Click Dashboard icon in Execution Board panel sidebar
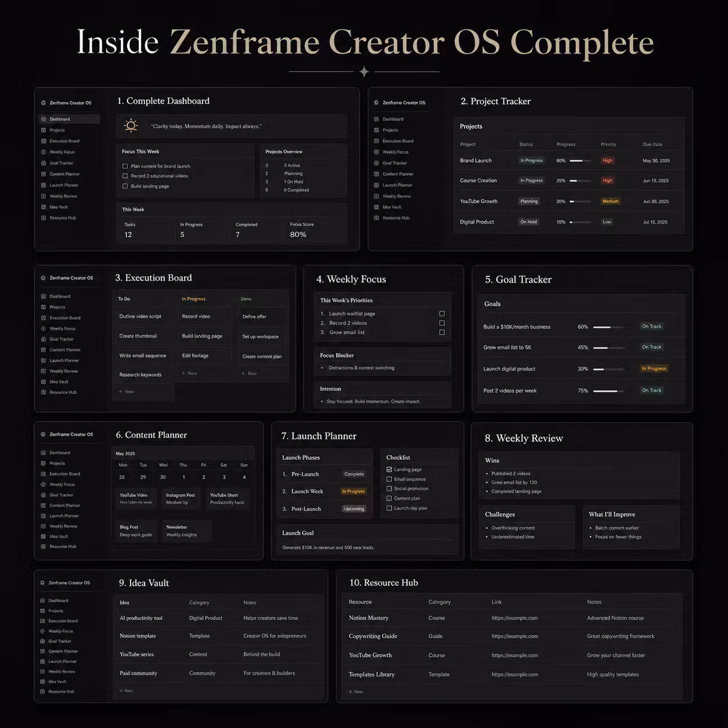This screenshot has width=728, height=728. coord(44,296)
